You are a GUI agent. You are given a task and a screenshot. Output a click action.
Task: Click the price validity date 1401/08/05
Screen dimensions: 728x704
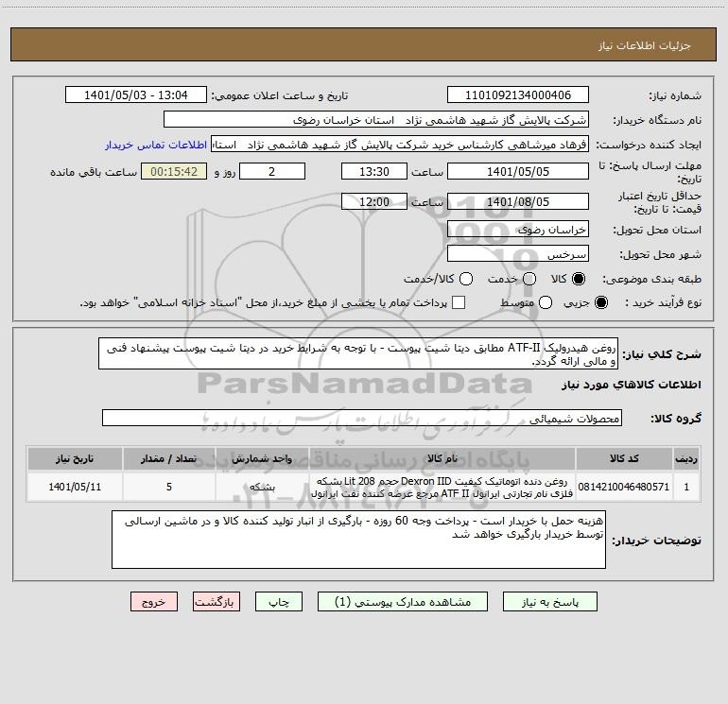coord(518,201)
